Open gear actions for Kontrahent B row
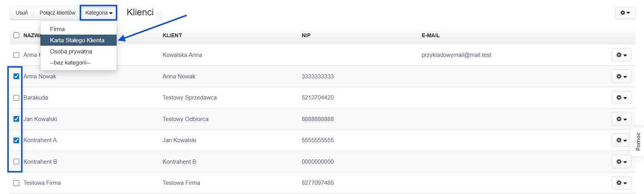This screenshot has height=194, width=644. point(622,162)
